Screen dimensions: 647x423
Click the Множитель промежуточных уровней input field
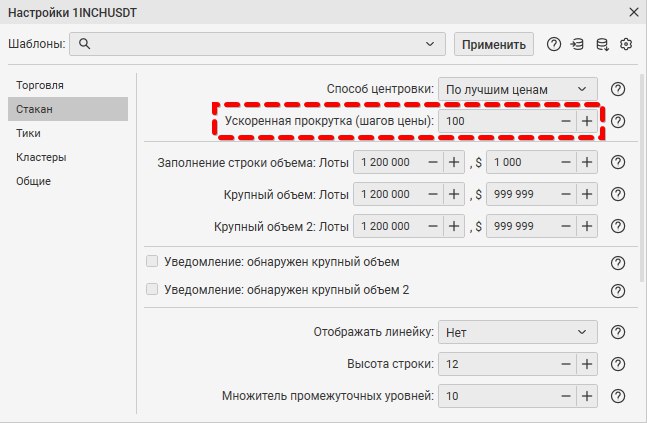pyautogui.click(x=495, y=396)
